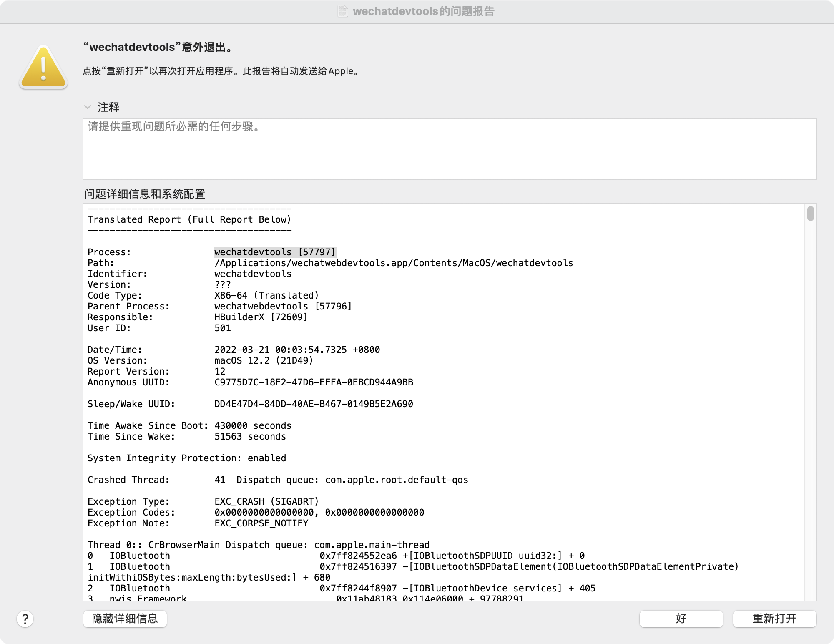
Task: Click the window title wechatdevtools的问题报告
Action: coord(423,11)
